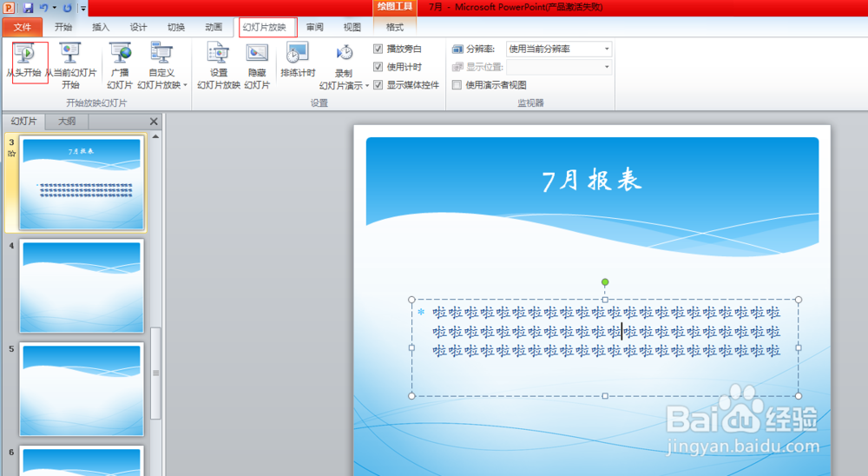The image size is (868, 476).
Task: Click the animation star beside slide 3
Action: point(11,154)
